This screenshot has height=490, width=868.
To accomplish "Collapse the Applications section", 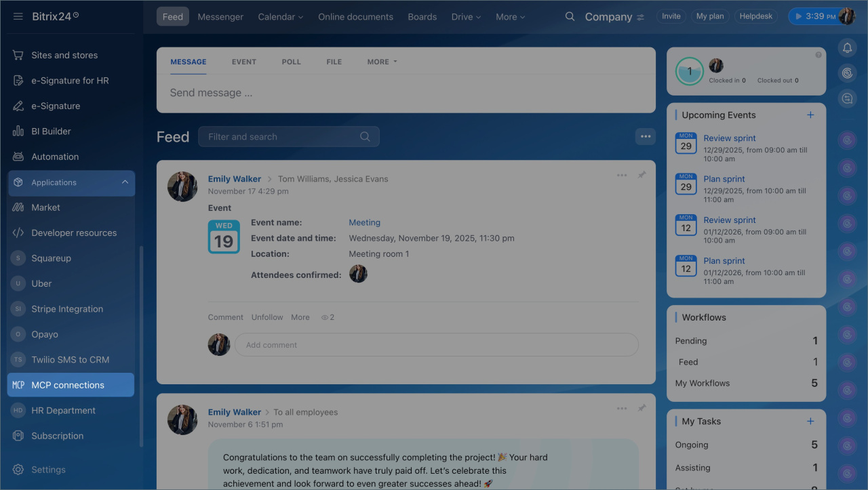I will tap(125, 182).
